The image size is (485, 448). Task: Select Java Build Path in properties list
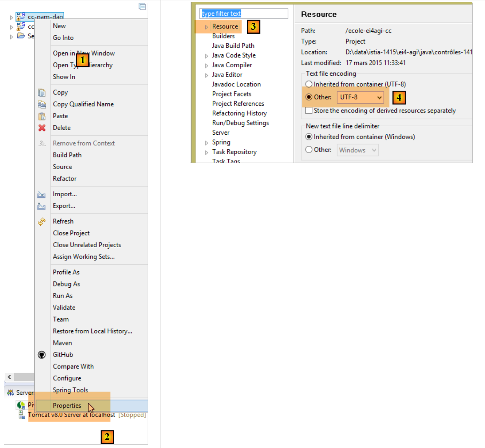point(233,46)
